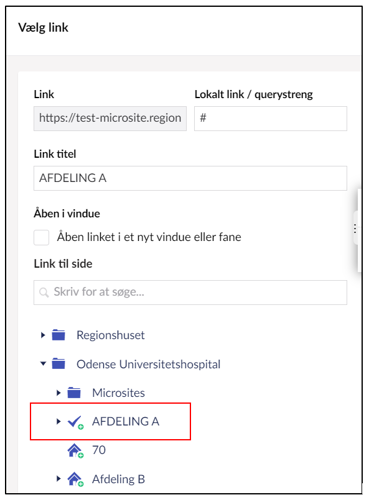Click the Odense Universitetshospital folder icon
The height and width of the screenshot is (500, 368).
click(x=59, y=364)
